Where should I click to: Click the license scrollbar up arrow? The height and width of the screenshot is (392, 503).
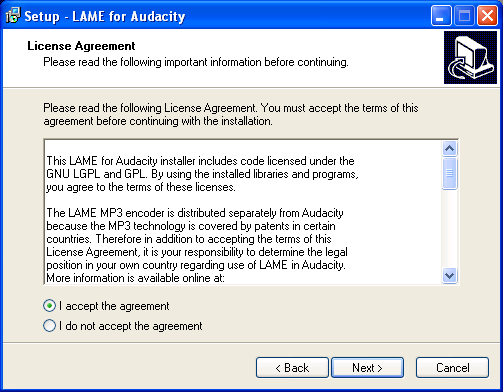click(449, 149)
